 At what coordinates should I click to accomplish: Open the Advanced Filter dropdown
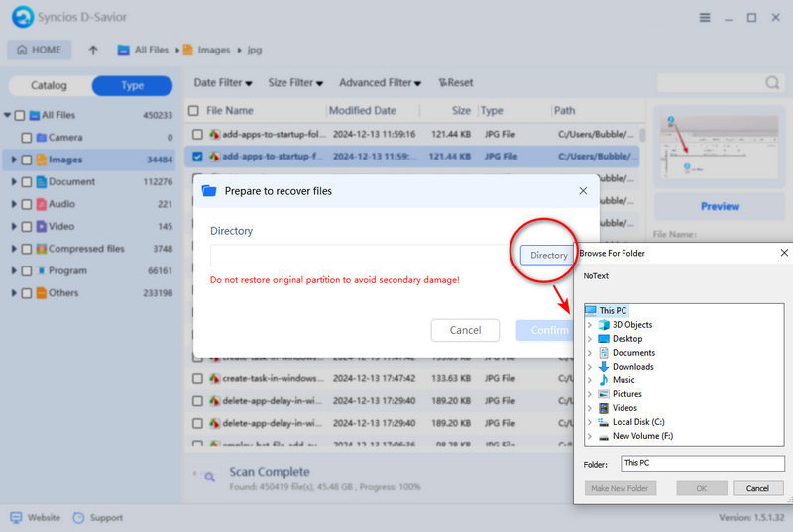coord(380,83)
